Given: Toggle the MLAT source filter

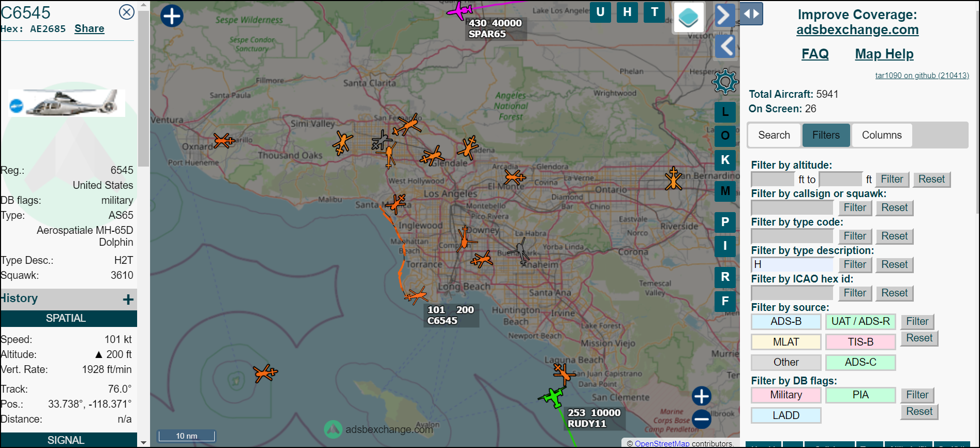Looking at the screenshot, I should (x=786, y=342).
